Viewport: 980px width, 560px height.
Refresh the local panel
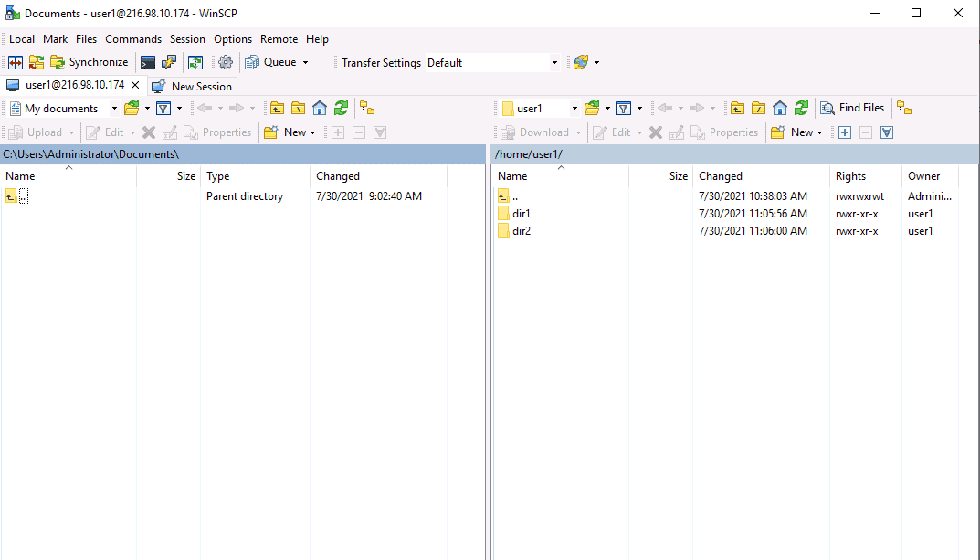[341, 109]
